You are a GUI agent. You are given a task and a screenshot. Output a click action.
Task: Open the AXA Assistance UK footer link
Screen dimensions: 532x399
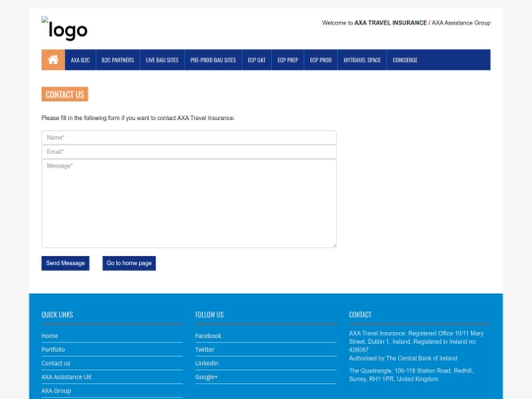[67, 377]
